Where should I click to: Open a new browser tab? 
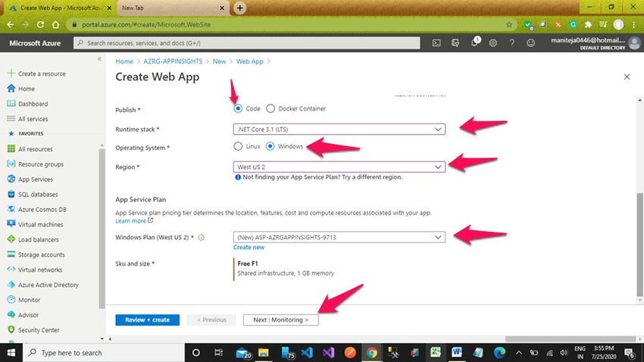pyautogui.click(x=240, y=8)
